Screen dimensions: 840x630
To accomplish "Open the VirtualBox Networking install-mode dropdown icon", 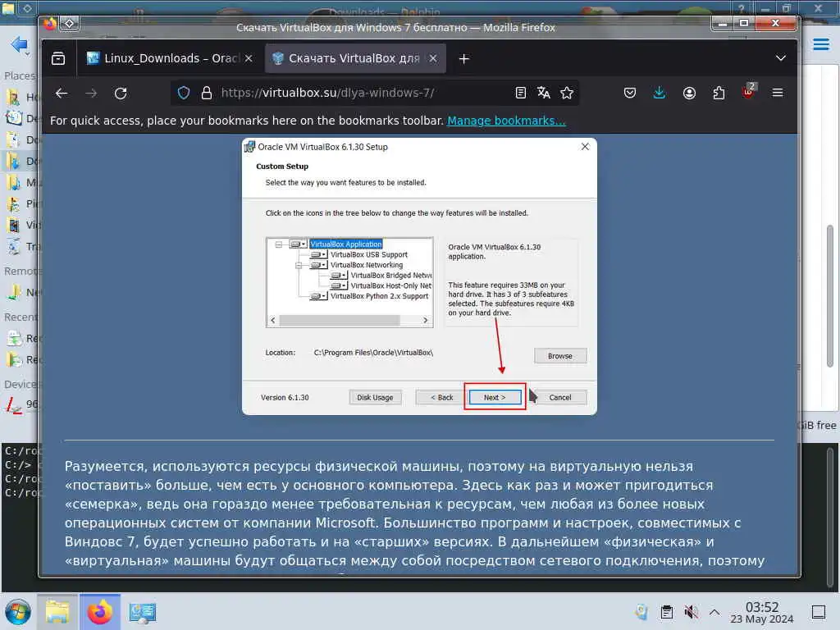I will coord(319,265).
